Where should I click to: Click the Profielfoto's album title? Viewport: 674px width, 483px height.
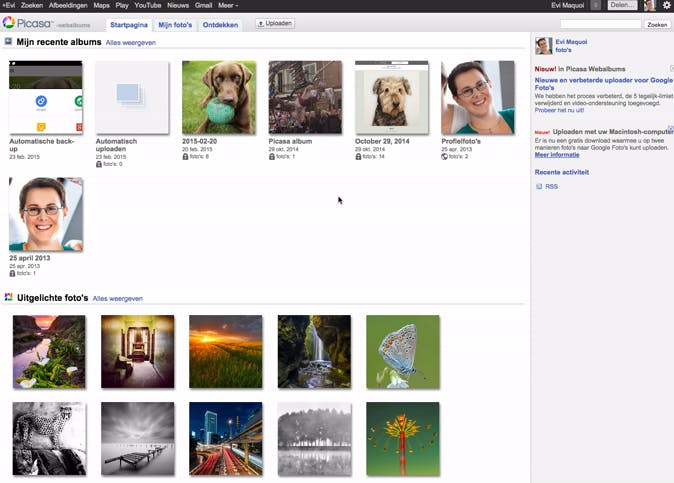[461, 141]
